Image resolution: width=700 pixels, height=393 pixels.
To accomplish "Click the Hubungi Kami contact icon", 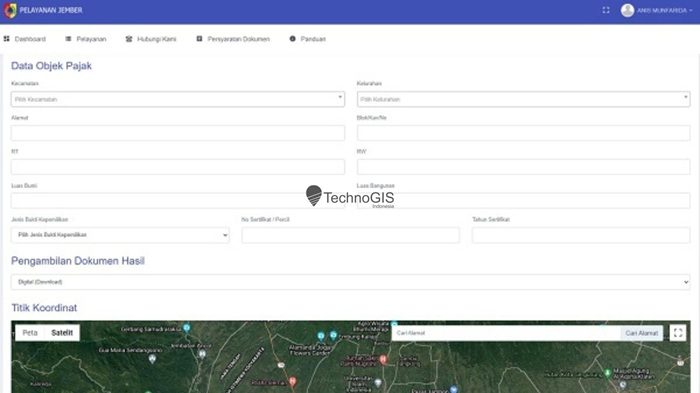I will (129, 39).
